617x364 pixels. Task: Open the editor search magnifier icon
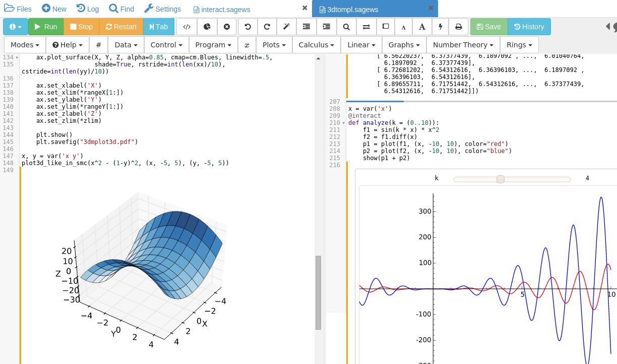point(346,27)
